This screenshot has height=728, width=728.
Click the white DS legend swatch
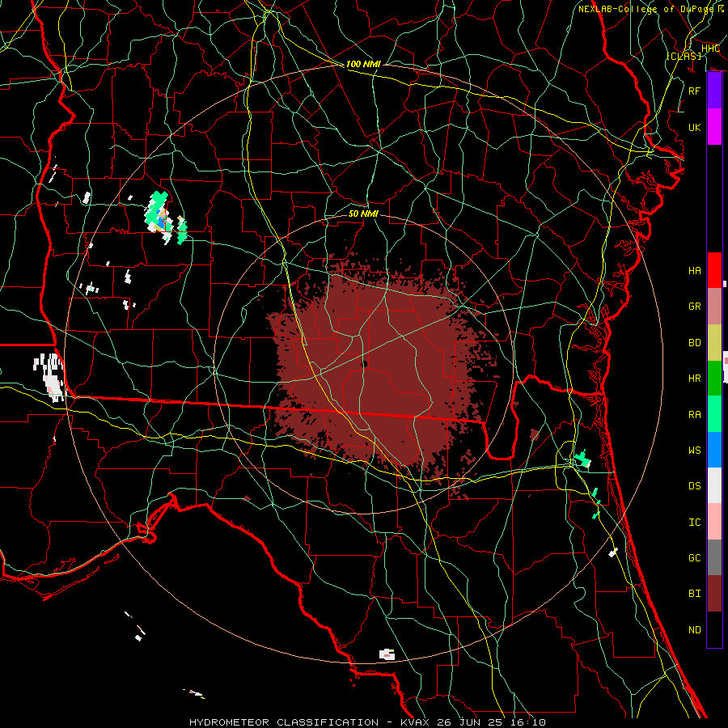[x=714, y=485]
